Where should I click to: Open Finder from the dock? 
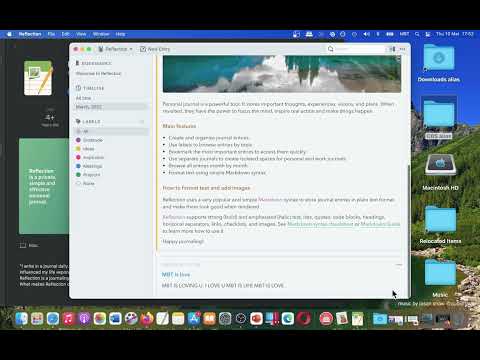click(x=21, y=319)
